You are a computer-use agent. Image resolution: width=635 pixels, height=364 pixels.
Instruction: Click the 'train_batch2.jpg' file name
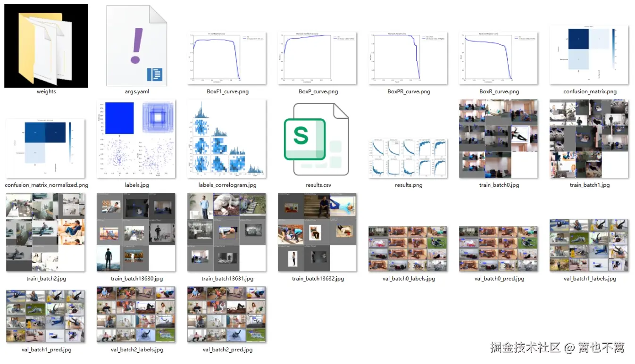(46, 278)
